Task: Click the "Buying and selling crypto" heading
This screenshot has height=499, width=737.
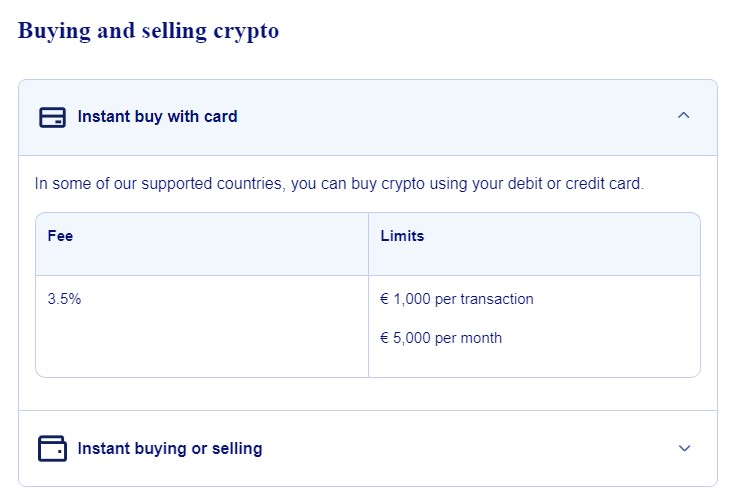Action: tap(148, 31)
